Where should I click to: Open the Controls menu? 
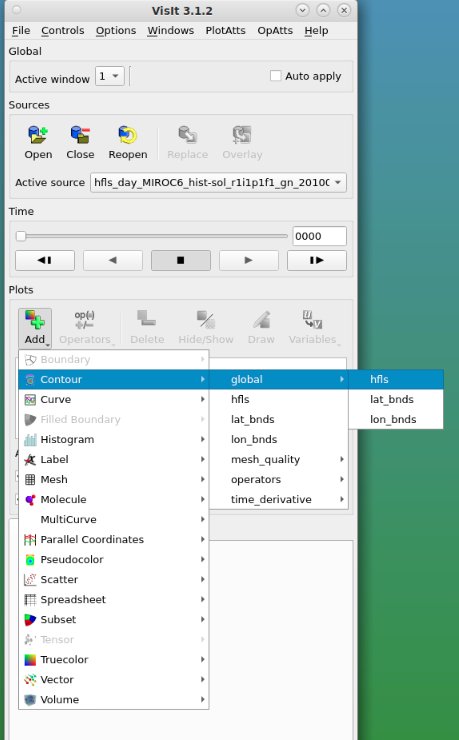[x=63, y=31]
